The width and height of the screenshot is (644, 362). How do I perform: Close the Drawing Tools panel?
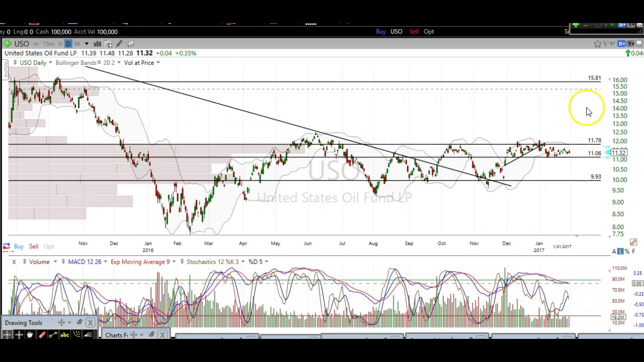90,323
